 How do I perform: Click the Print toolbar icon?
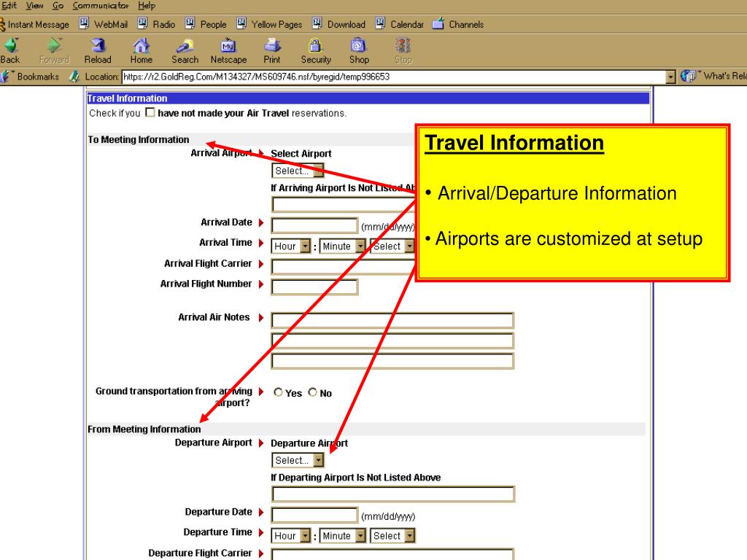click(272, 50)
